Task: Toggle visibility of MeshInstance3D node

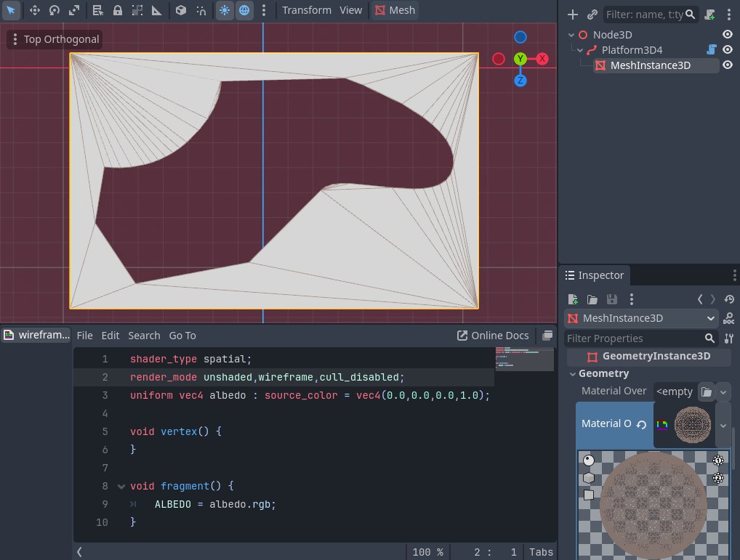Action: coord(728,65)
